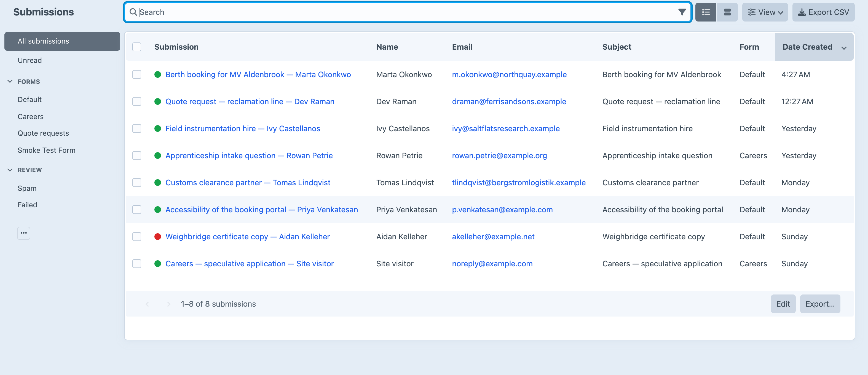Screen dimensions: 868x375
Task: Click the green status dot for Apprenticeship intake question
Action: [157, 155]
